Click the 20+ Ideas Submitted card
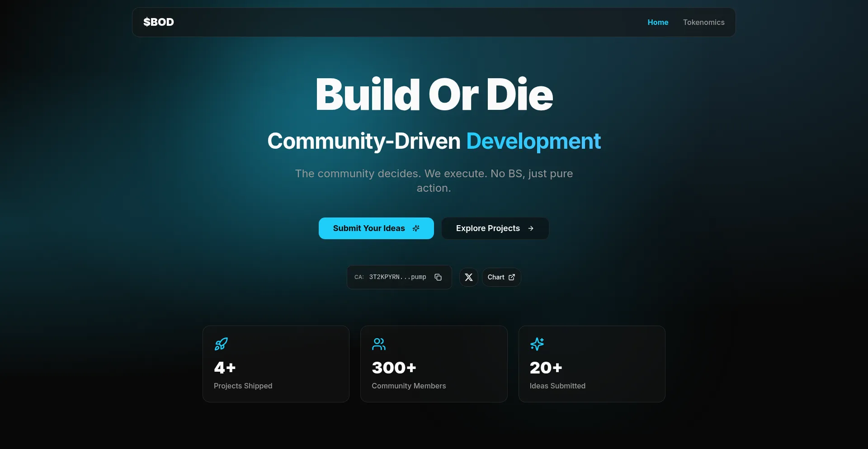The image size is (868, 449). (x=591, y=364)
